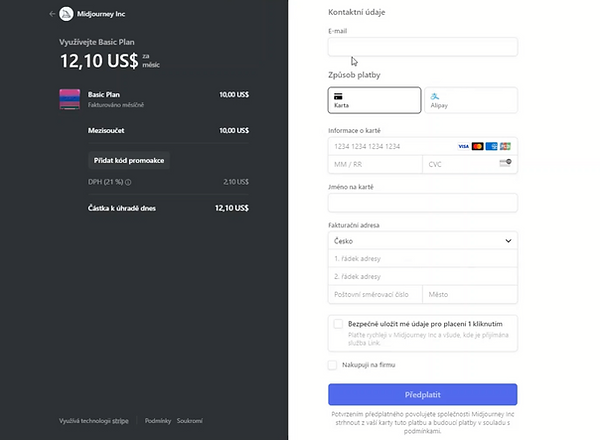This screenshot has height=440, width=600.
Task: Check the Nakupuji na firmu box
Action: pos(333,365)
